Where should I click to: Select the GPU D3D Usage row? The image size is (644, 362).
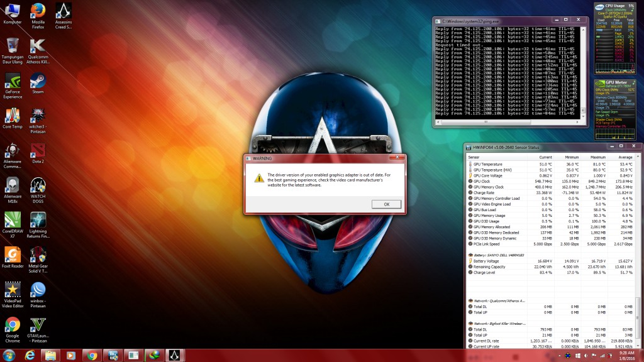pyautogui.click(x=550, y=221)
